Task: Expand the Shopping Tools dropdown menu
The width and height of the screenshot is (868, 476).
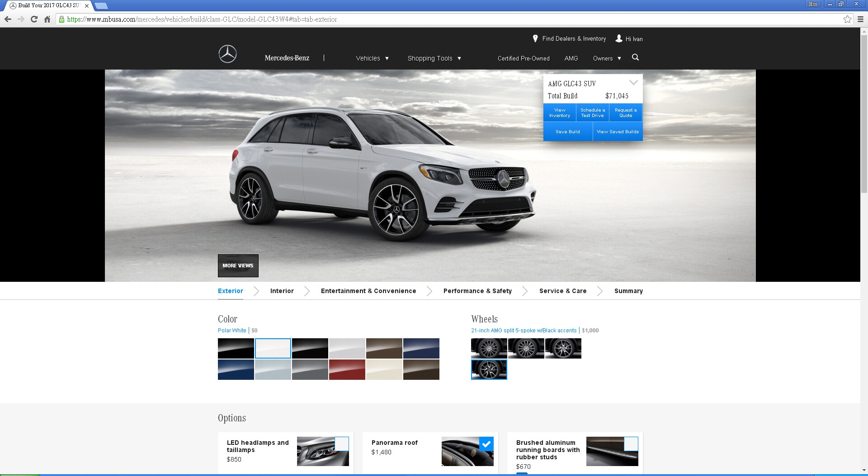Action: pos(434,58)
